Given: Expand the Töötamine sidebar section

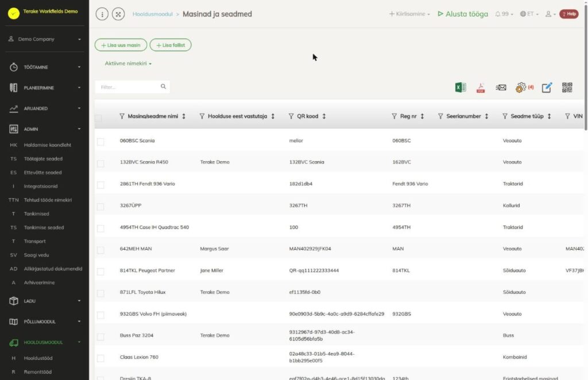Looking at the screenshot, I should coord(45,67).
